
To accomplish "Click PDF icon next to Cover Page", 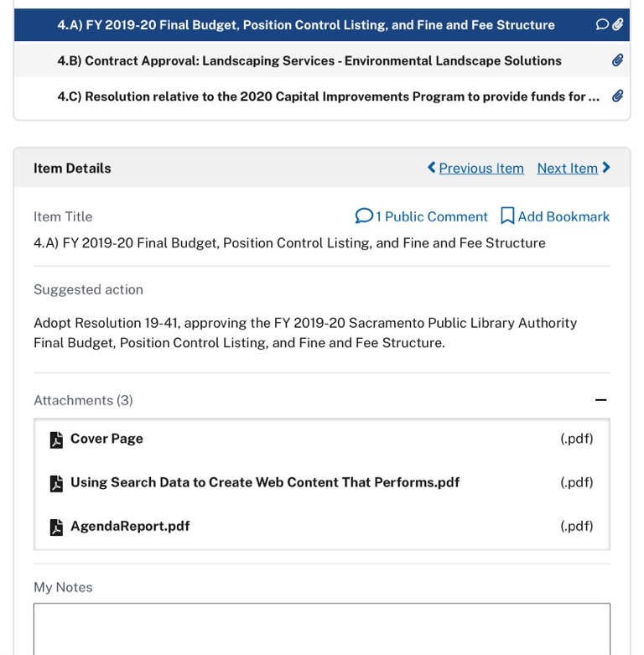I will 56,439.
